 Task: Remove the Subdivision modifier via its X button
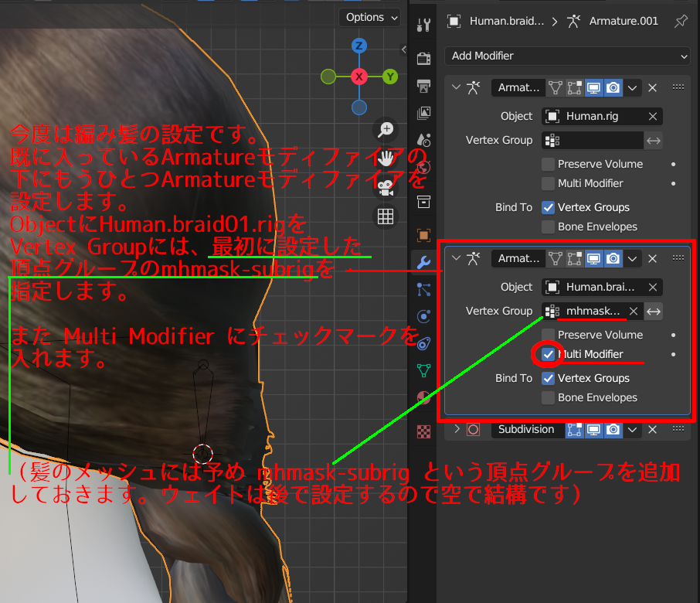(652, 429)
